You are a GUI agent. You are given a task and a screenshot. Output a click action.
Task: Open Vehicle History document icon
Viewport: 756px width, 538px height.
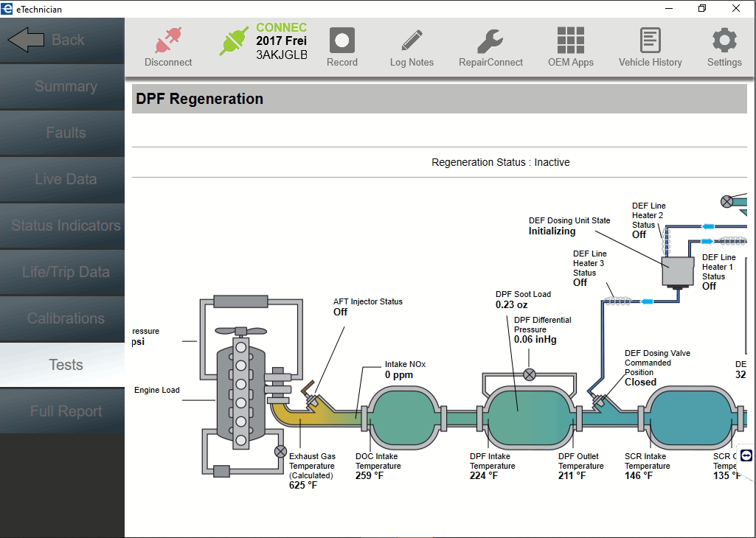click(x=650, y=40)
